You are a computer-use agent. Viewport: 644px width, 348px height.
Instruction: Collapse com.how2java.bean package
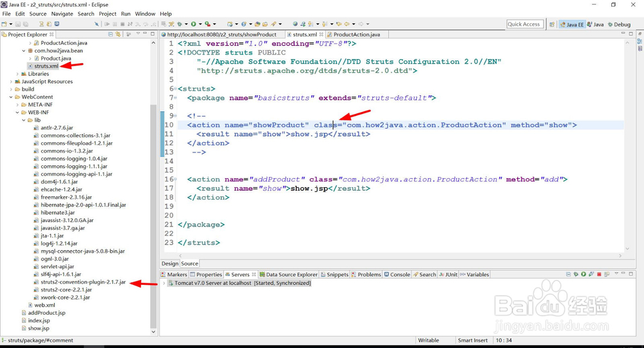(24, 51)
